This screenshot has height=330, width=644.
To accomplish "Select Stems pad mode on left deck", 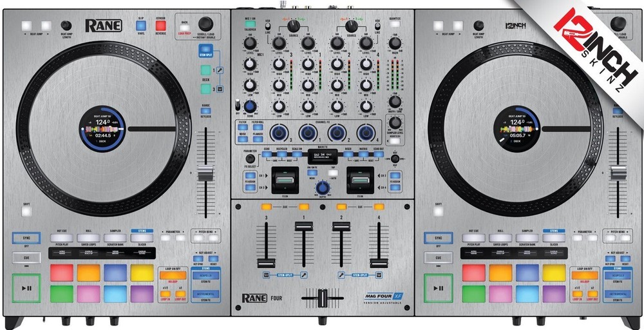I will coord(142,238).
